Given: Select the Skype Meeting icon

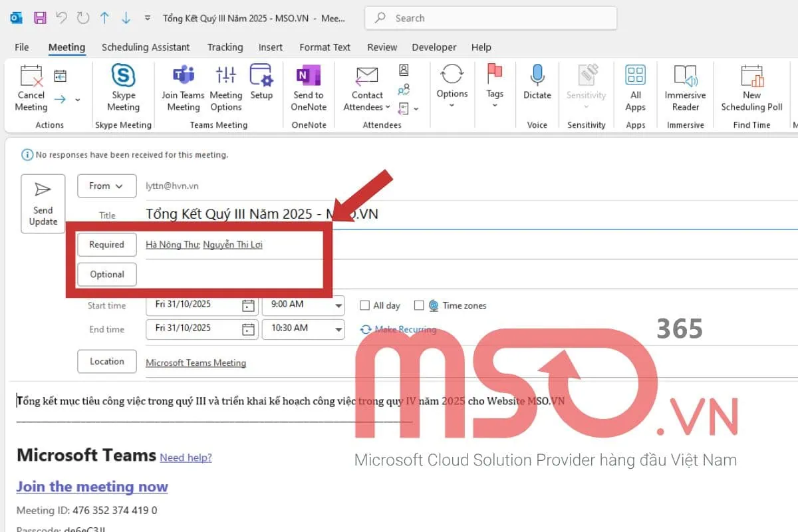Looking at the screenshot, I should click(x=122, y=86).
